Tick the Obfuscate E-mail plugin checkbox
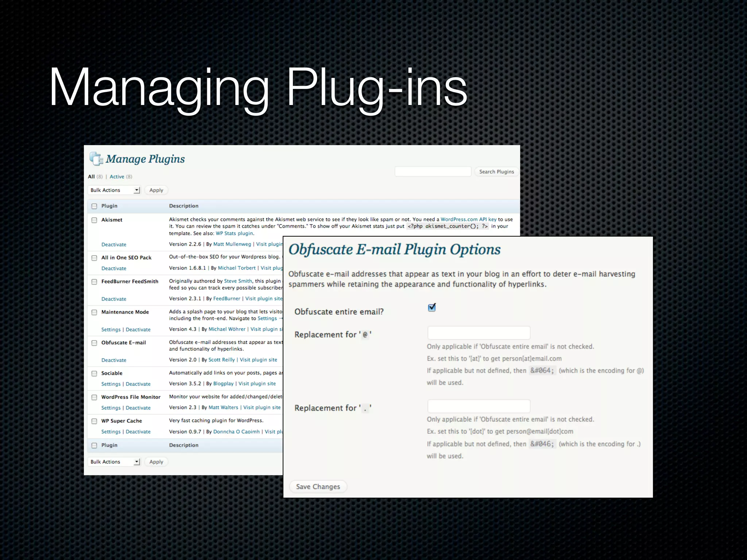Viewport: 747px width, 560px height. click(94, 343)
